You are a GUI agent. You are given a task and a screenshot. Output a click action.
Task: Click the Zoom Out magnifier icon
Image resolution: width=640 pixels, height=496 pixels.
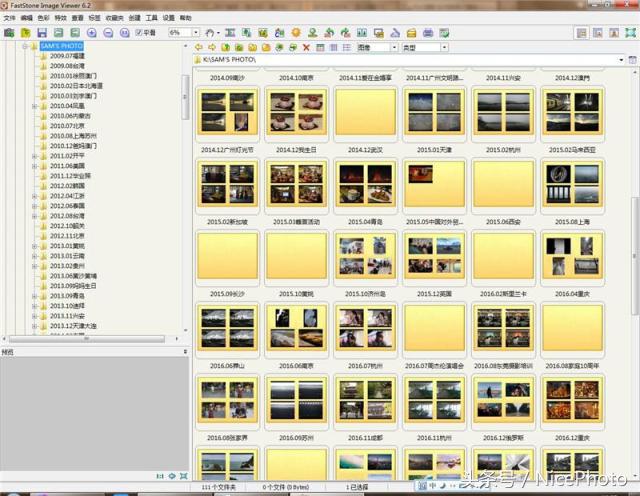(106, 33)
